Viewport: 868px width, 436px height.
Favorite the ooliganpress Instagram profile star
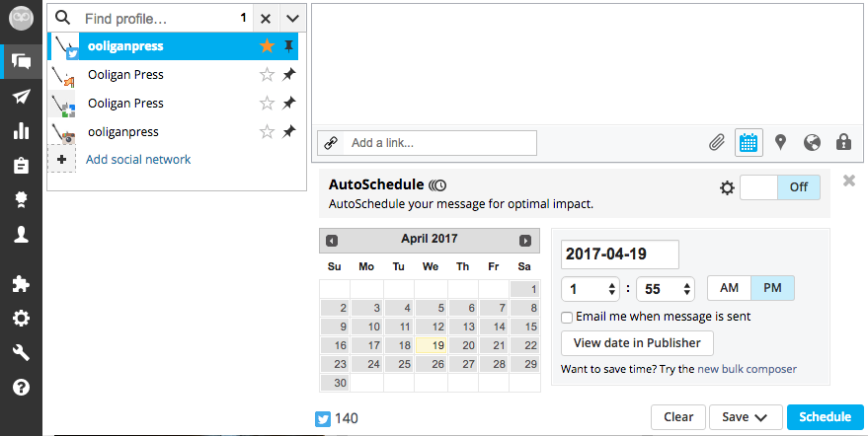click(267, 131)
